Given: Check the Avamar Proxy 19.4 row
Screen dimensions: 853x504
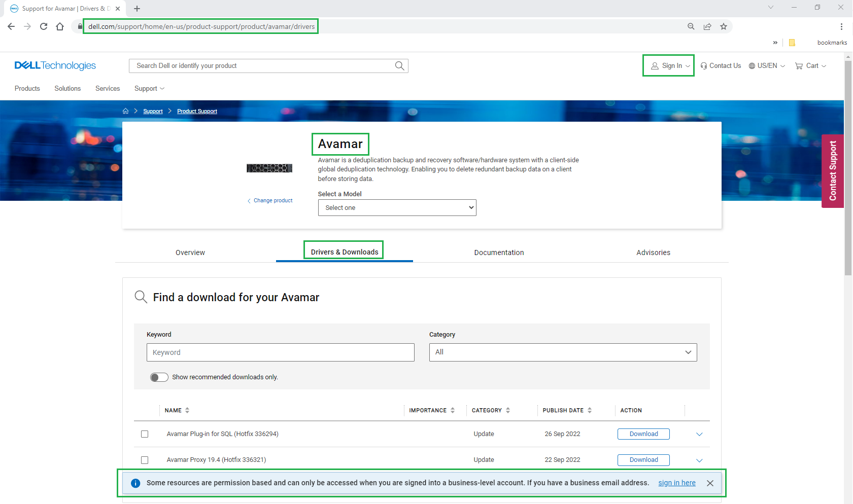Looking at the screenshot, I should pyautogui.click(x=145, y=460).
